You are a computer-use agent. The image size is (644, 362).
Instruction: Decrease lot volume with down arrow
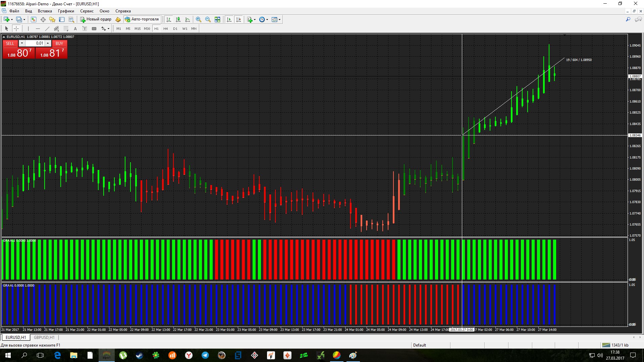tap(22, 43)
